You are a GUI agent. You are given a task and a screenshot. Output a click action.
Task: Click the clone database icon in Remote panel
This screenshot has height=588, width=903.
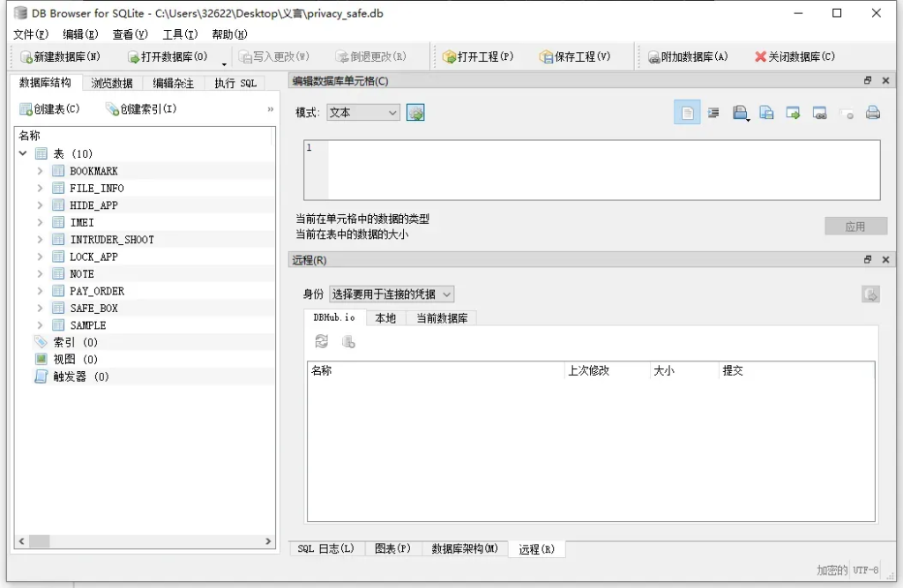tap(348, 341)
